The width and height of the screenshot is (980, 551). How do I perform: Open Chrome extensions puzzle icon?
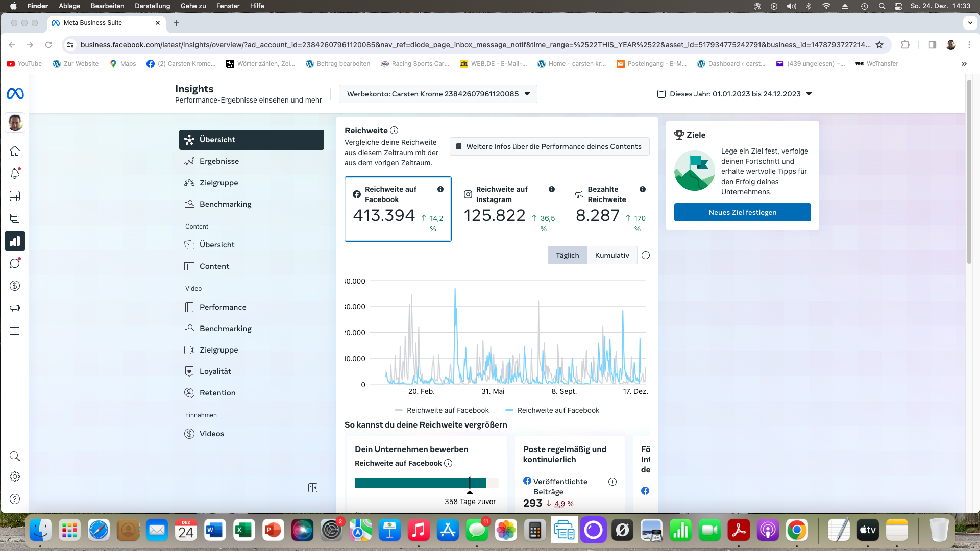[905, 45]
